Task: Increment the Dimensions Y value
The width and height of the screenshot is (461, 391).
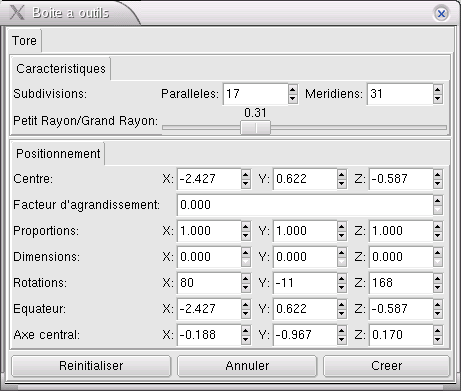Action: click(x=342, y=252)
